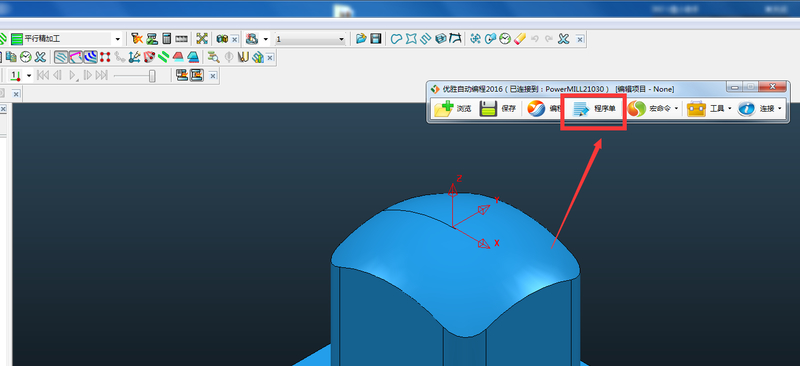
Task: Click the first machine view icon after slider
Action: [x=182, y=76]
